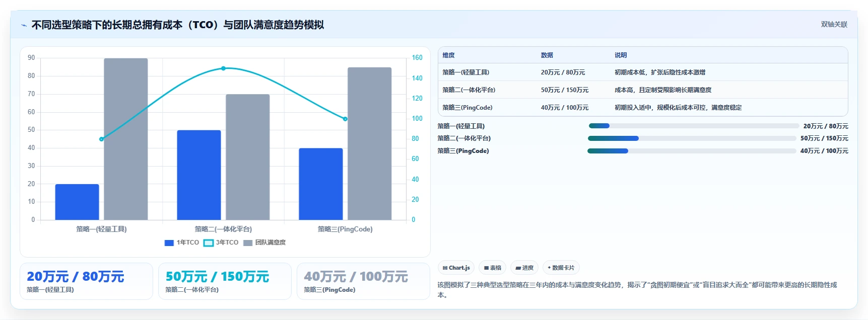The image size is (868, 320).
Task: Click description 初期成本低，扩张后隐性成本激增
Action: click(x=660, y=72)
